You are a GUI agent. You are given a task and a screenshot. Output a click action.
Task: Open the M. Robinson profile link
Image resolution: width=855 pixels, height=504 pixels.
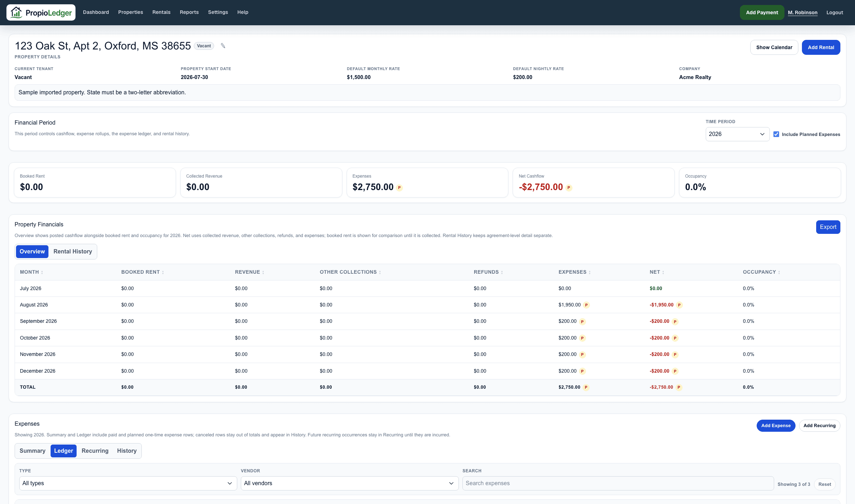tap(803, 12)
